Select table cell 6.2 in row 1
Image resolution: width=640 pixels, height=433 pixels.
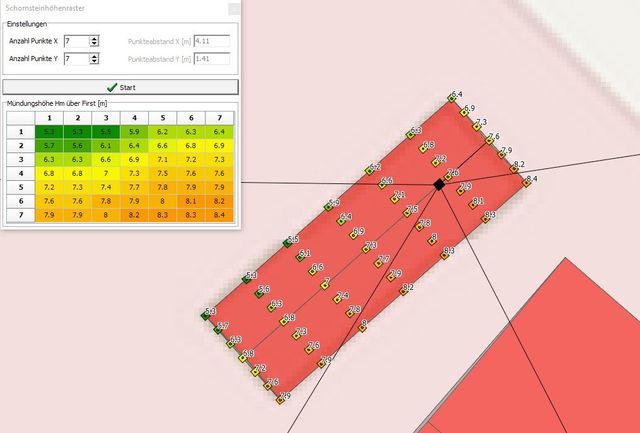pos(162,132)
